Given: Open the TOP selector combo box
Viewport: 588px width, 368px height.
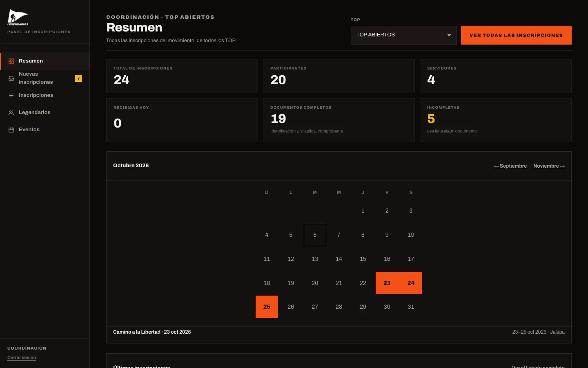Looking at the screenshot, I should [x=403, y=35].
